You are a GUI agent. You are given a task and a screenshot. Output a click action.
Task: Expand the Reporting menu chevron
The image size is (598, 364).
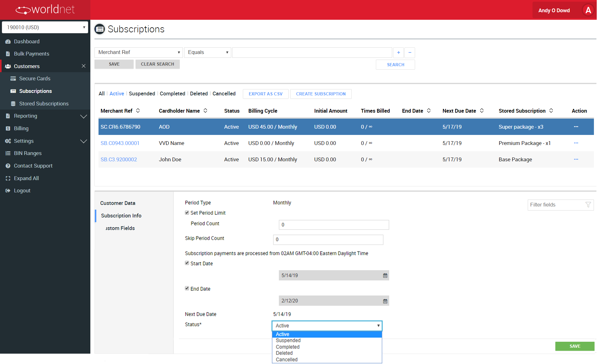(x=83, y=116)
